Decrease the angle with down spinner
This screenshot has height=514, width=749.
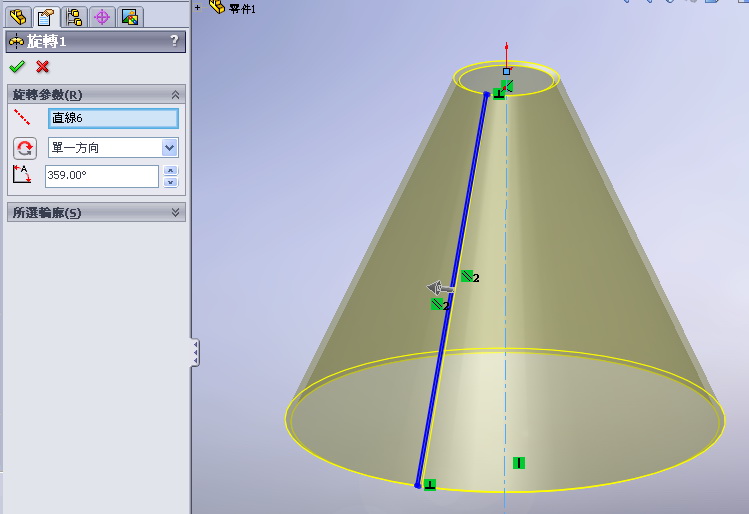pyautogui.click(x=171, y=182)
